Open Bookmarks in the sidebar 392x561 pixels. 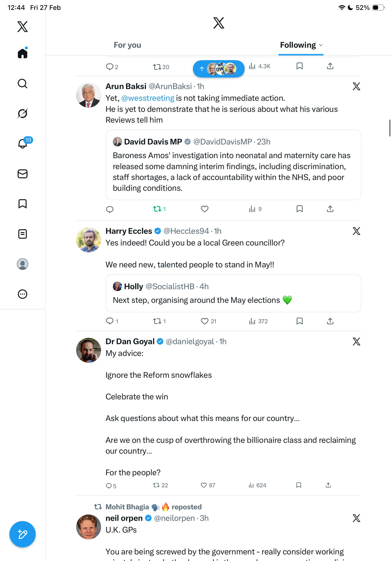23,204
